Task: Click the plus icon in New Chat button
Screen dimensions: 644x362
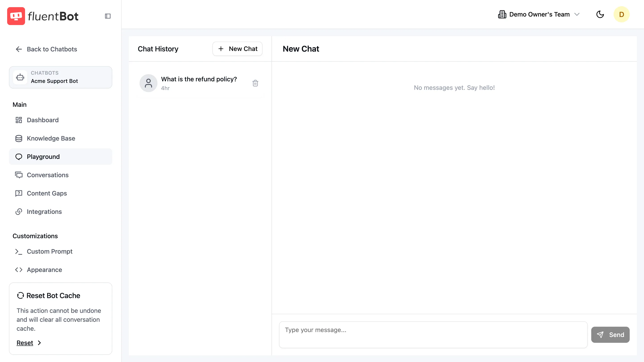Action: (x=221, y=49)
